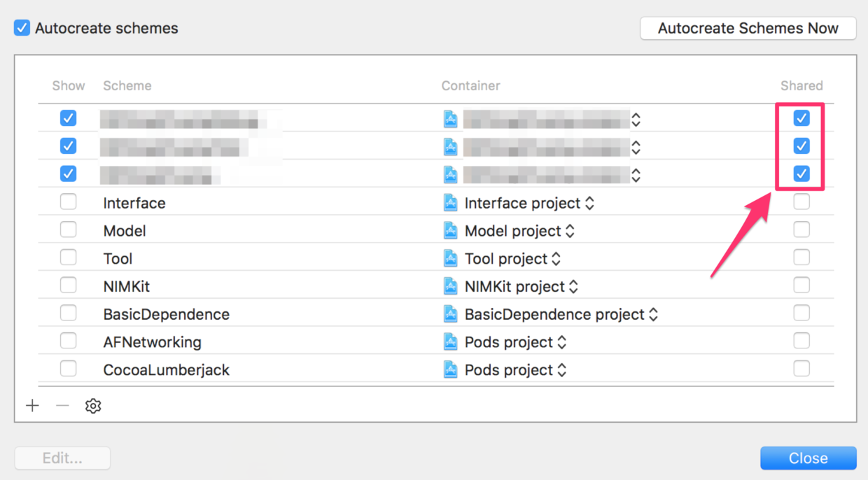868x480 pixels.
Task: Remove selected scheme with minus icon
Action: [x=62, y=406]
